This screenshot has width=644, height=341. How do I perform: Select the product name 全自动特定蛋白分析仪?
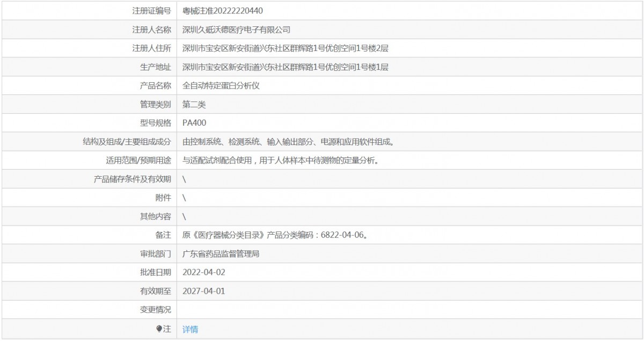221,85
